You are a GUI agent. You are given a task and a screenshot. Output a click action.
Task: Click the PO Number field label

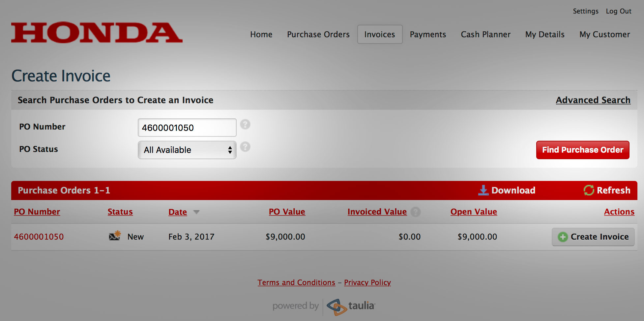pos(42,127)
